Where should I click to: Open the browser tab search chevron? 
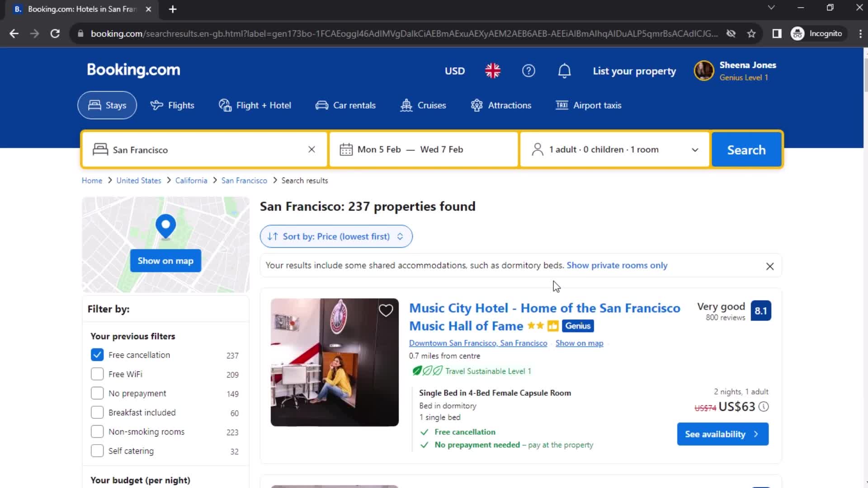coord(771,8)
